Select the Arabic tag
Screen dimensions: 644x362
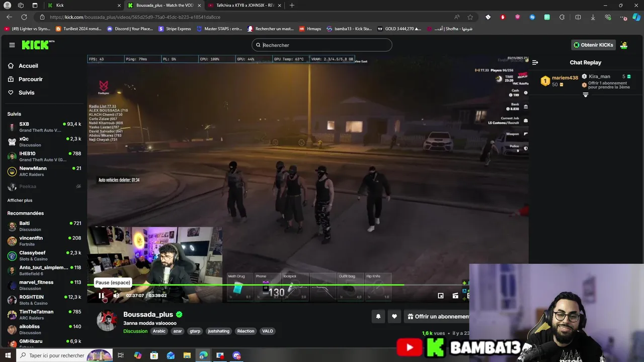[159, 331]
